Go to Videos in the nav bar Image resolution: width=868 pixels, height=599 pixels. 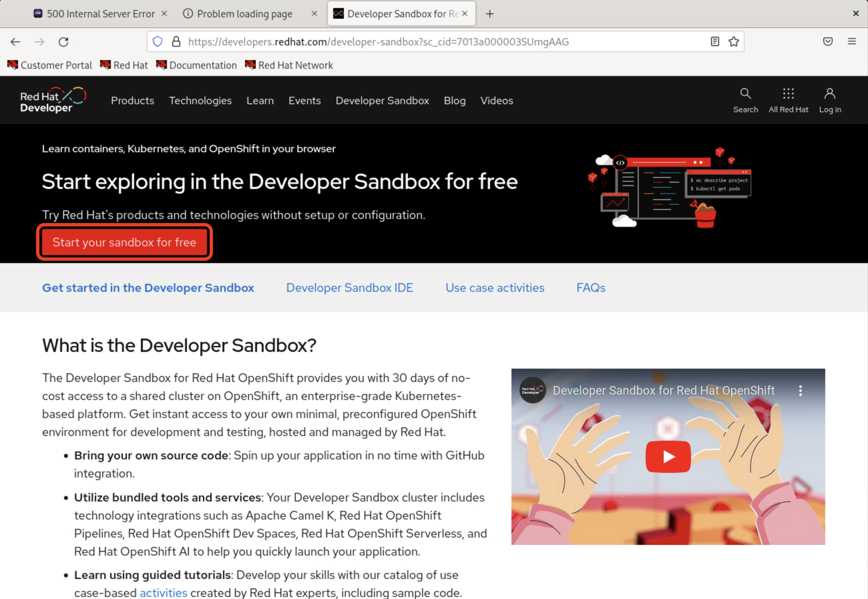point(496,101)
